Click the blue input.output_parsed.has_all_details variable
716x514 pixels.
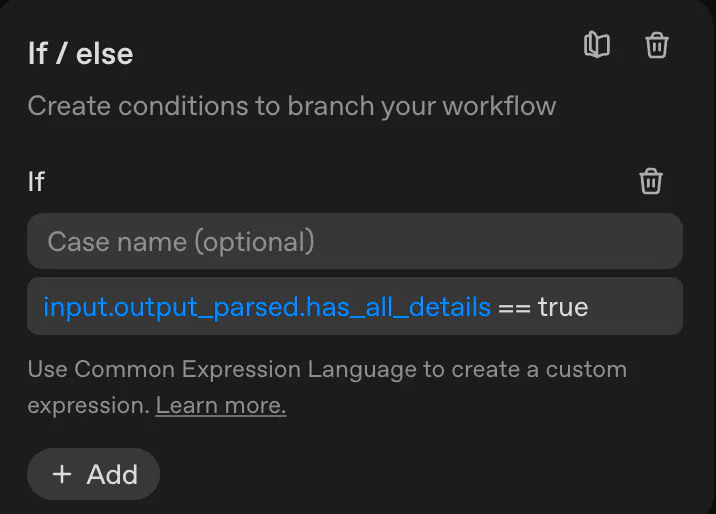(267, 306)
